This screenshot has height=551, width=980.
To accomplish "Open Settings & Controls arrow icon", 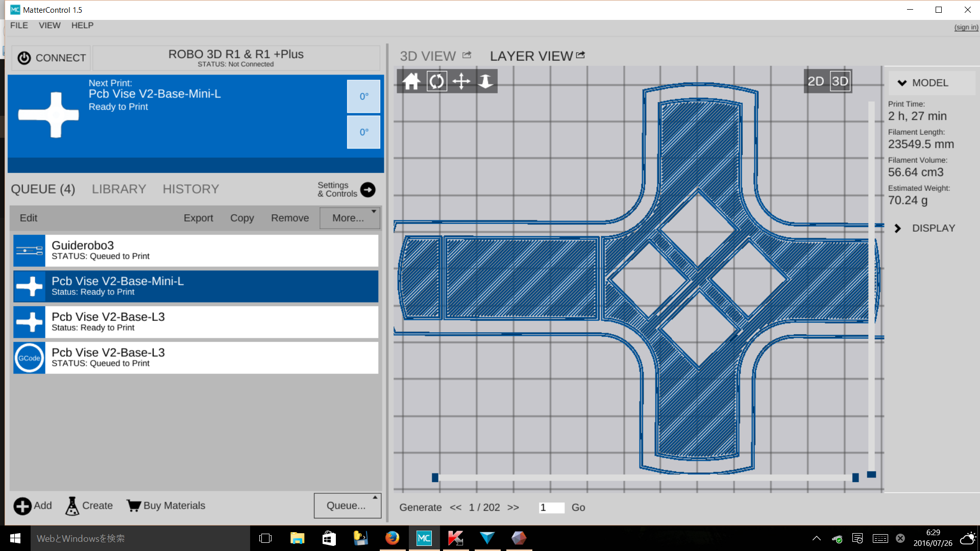I will pyautogui.click(x=367, y=190).
